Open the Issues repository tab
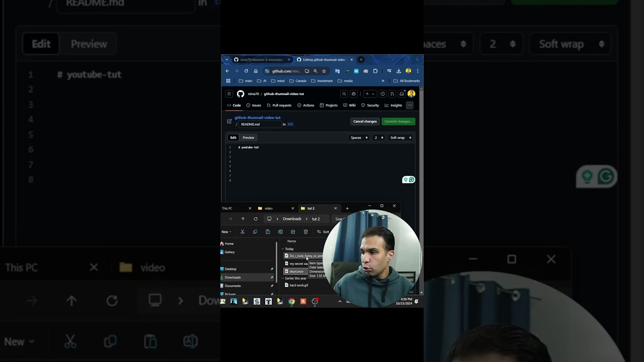This screenshot has height=362, width=644. coord(254,105)
